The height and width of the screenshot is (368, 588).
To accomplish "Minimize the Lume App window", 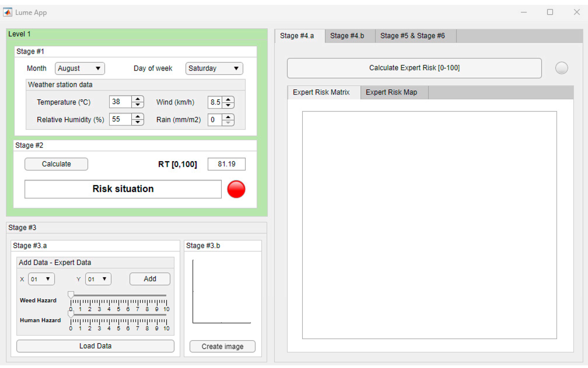I will 524,12.
